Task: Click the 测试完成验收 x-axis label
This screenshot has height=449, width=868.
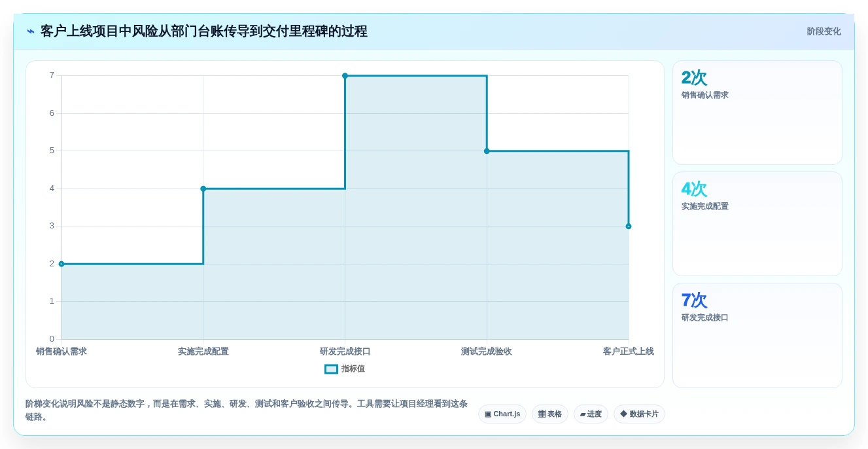Action: pos(487,351)
